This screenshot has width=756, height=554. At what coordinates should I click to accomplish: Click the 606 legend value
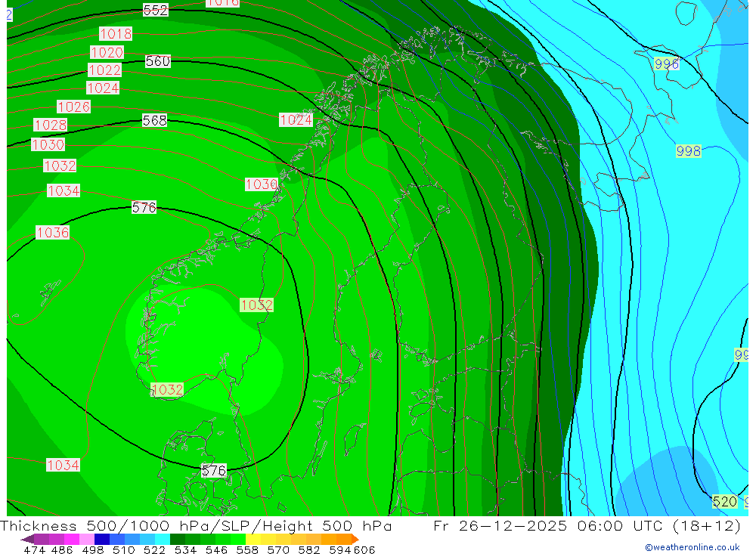coord(364,549)
